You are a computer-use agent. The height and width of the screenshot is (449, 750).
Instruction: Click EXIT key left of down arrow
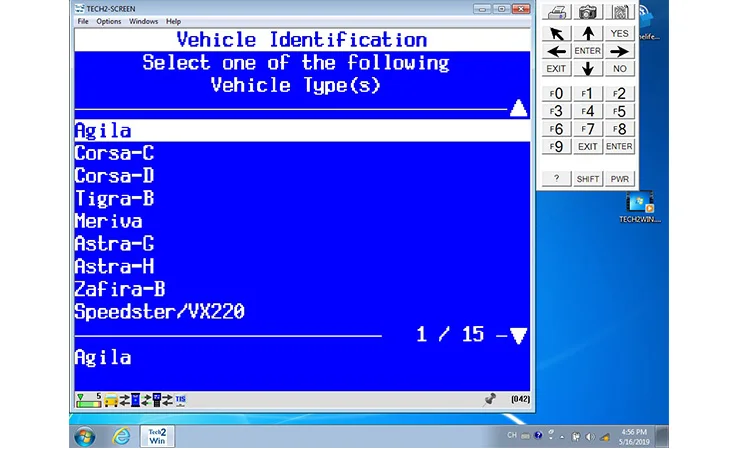click(556, 69)
